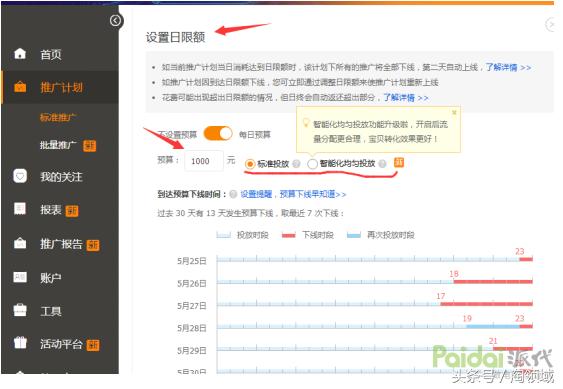The image size is (563, 389).
Task: Click 了解详情 link on third notice line
Action: pyautogui.click(x=406, y=97)
